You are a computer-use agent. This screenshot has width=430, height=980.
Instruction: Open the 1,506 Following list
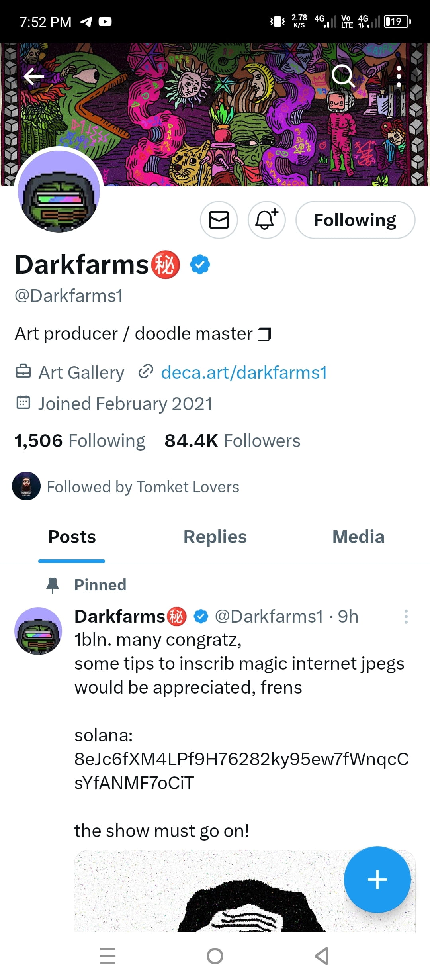click(79, 441)
